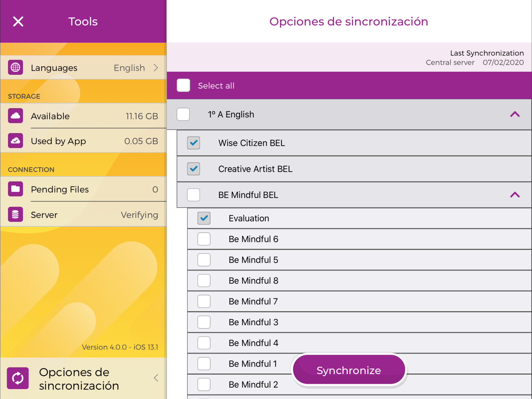Collapse the BE Mindful BEL section
532x399 pixels.
click(515, 195)
